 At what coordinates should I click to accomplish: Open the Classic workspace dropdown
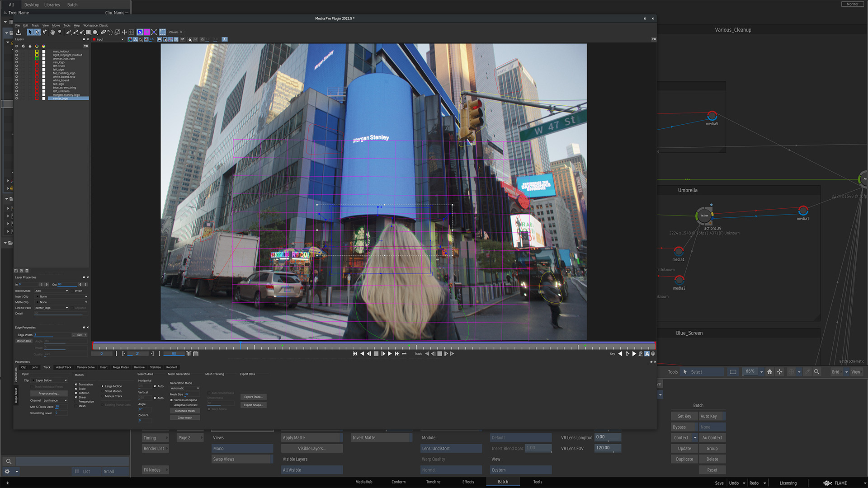[x=175, y=32]
